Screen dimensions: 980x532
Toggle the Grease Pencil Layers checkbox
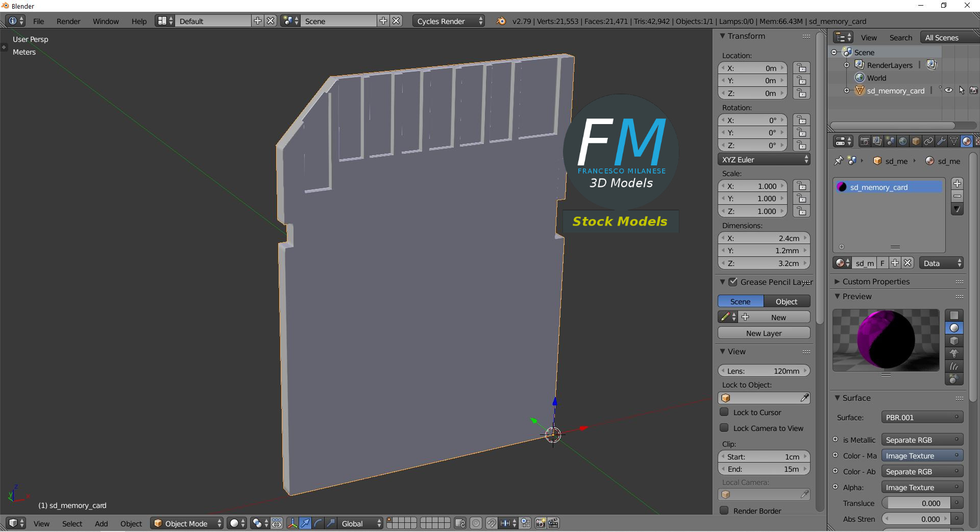[x=733, y=282]
